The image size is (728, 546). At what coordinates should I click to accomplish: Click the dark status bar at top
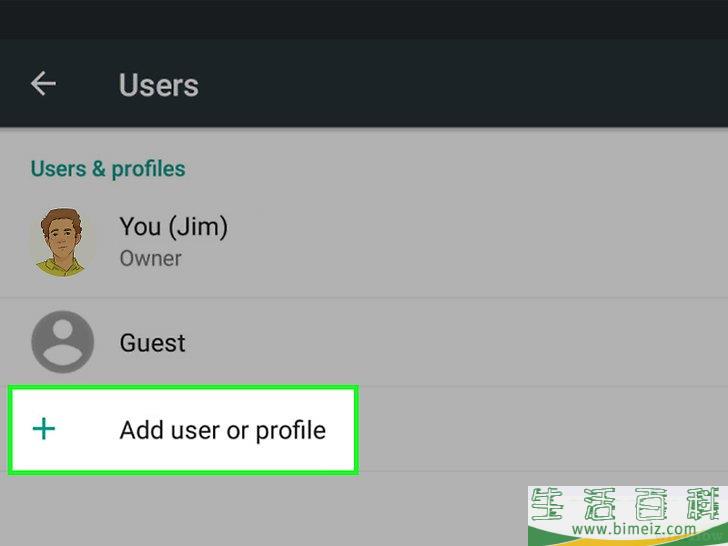click(364, 19)
